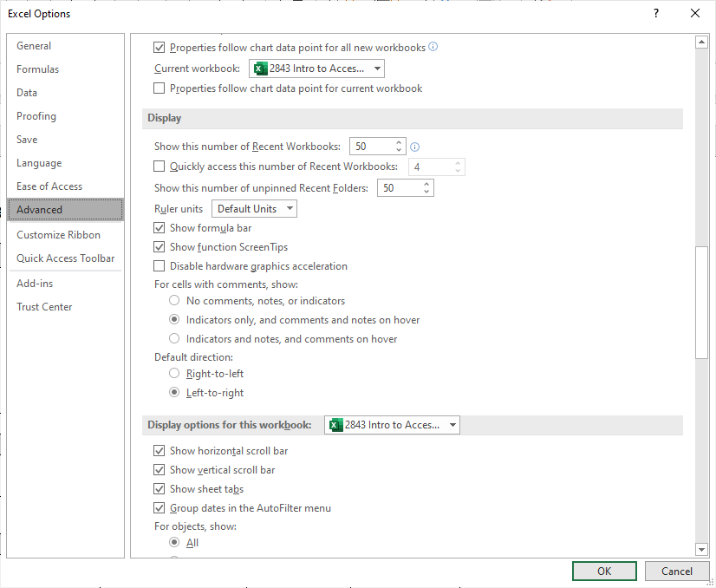
Task: Open the Ruler units dropdown
Action: click(289, 208)
